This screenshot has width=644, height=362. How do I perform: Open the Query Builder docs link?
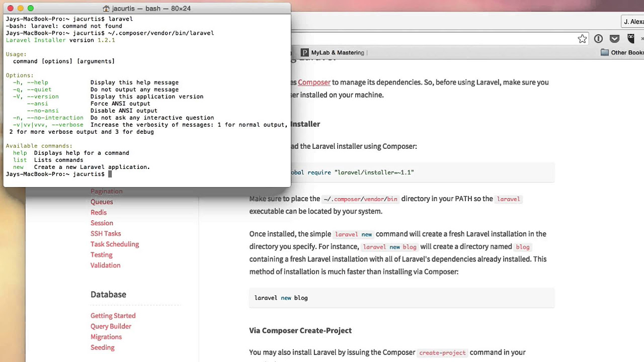111,326
